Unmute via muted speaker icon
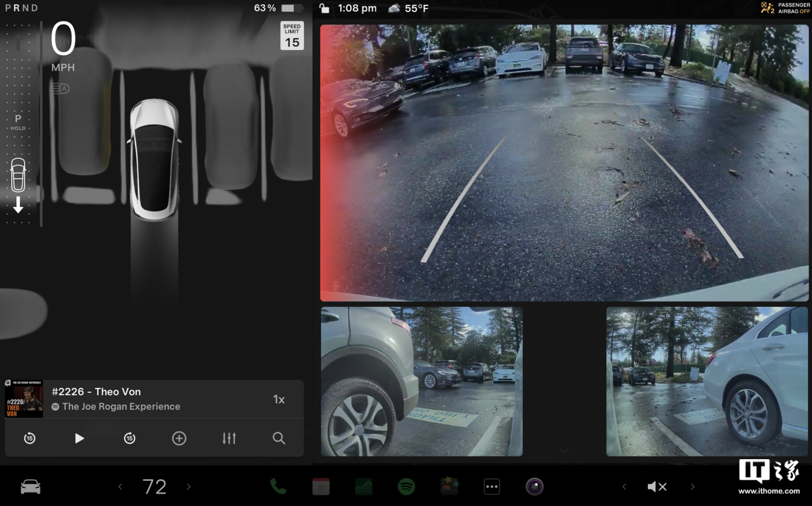This screenshot has width=812, height=506. 657,486
